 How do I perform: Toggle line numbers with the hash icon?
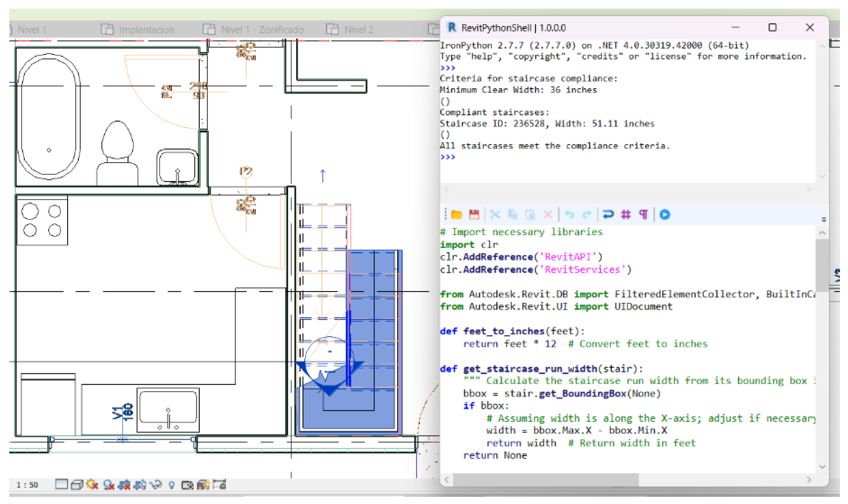(x=625, y=215)
